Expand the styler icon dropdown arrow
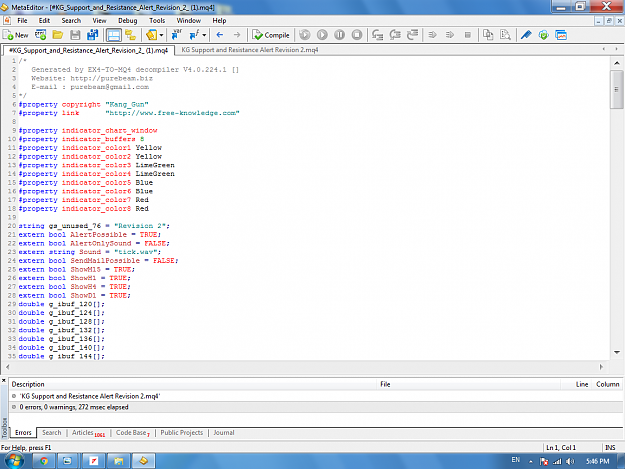This screenshot has width=625, height=469. [x=161, y=35]
